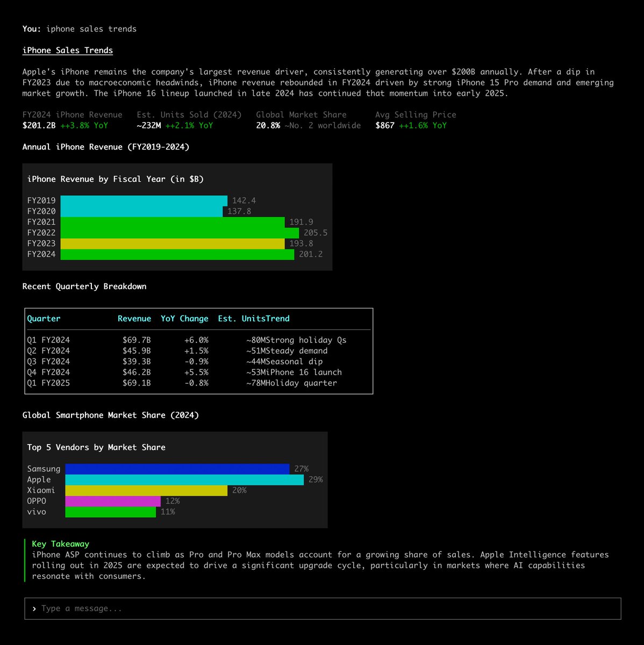Click the 'Q1 FY2024' row label
This screenshot has width=644, height=645.
coord(49,340)
